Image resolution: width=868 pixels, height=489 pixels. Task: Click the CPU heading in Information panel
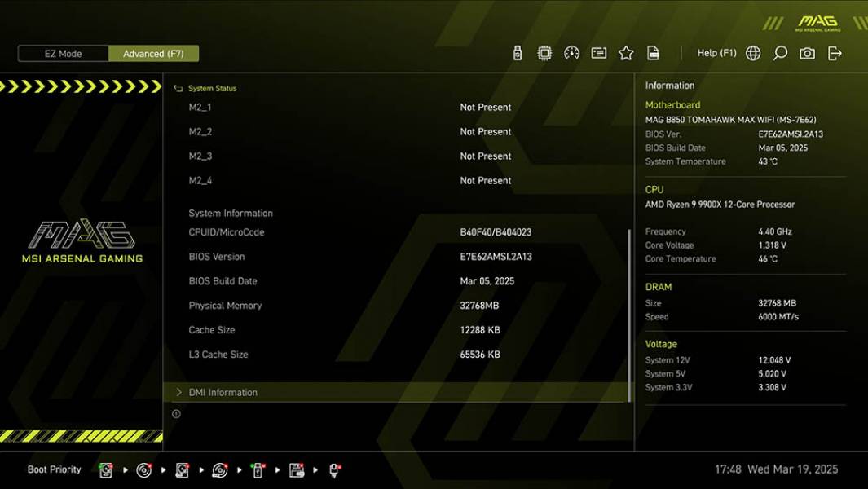coord(654,189)
